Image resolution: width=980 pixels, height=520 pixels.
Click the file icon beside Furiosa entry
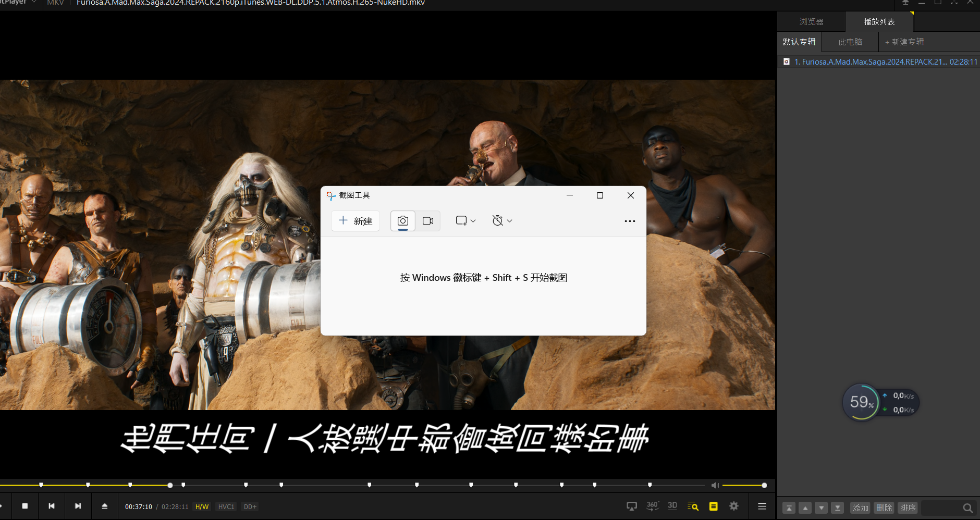point(787,61)
